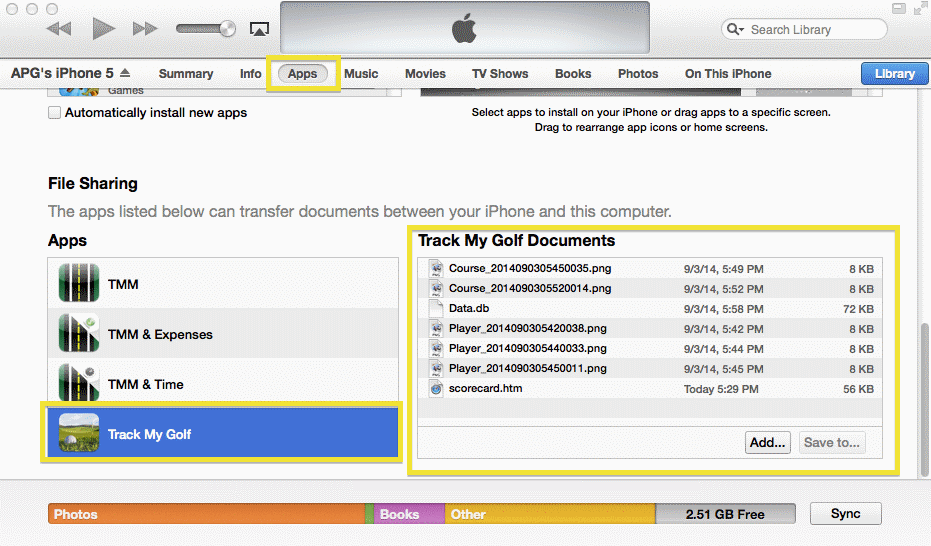Click Course_2014090305520014.png file icon
Image resolution: width=931 pixels, height=546 pixels.
[436, 288]
